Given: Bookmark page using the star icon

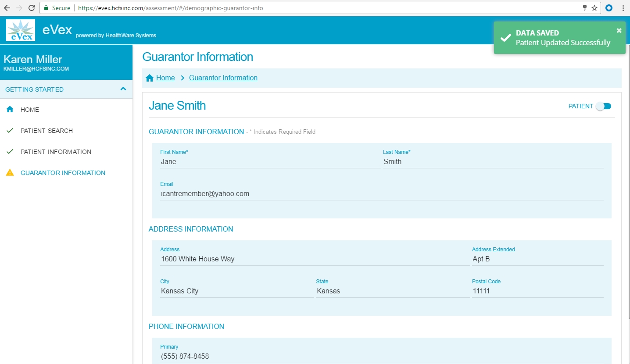Looking at the screenshot, I should click(594, 8).
